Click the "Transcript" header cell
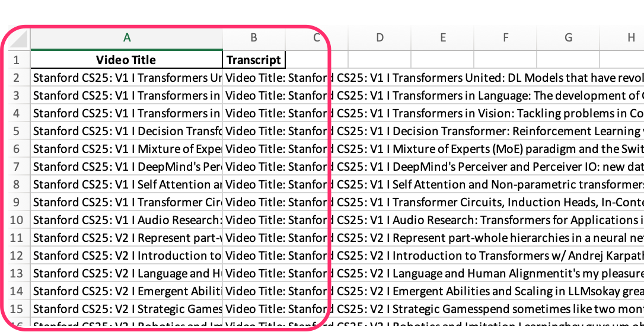Image resolution: width=644 pixels, height=332 pixels. tap(254, 60)
